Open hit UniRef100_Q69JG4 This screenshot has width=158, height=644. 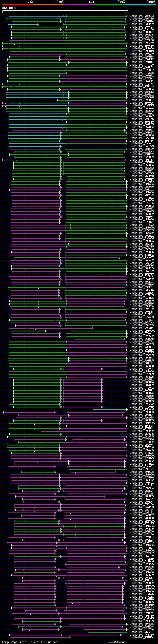click(x=142, y=38)
